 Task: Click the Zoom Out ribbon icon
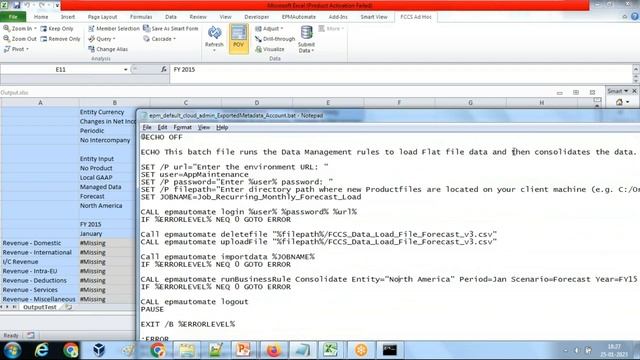click(7, 39)
